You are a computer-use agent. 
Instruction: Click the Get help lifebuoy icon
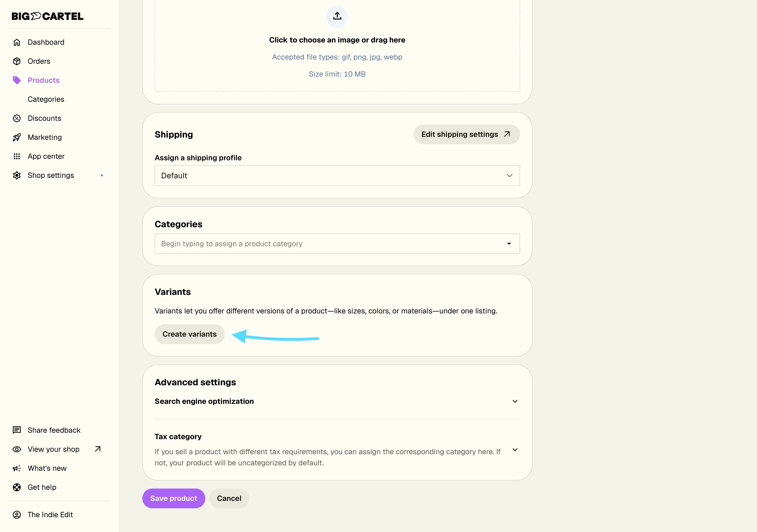click(x=17, y=487)
